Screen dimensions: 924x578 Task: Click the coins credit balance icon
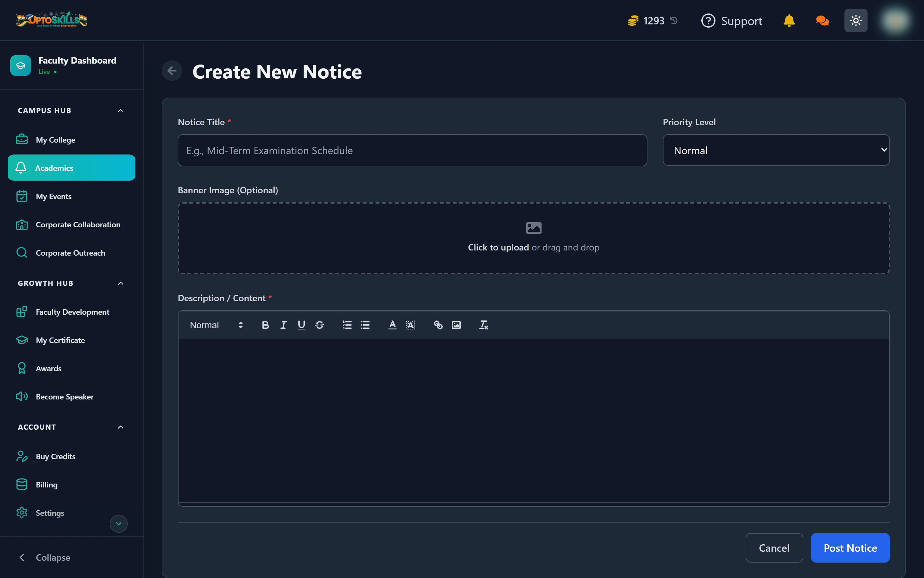click(633, 20)
